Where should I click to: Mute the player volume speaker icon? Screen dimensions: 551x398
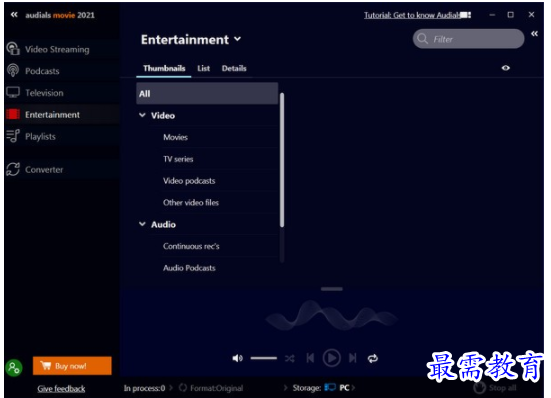click(x=238, y=358)
